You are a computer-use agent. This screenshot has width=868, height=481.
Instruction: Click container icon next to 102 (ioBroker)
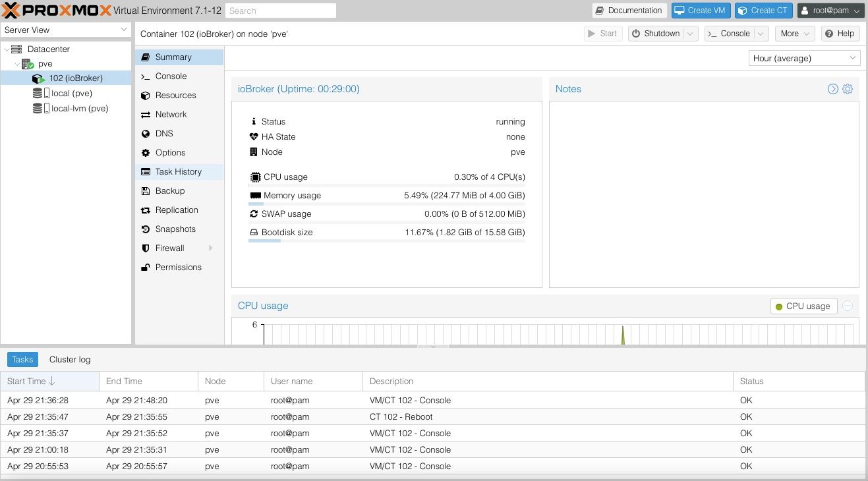coord(38,78)
